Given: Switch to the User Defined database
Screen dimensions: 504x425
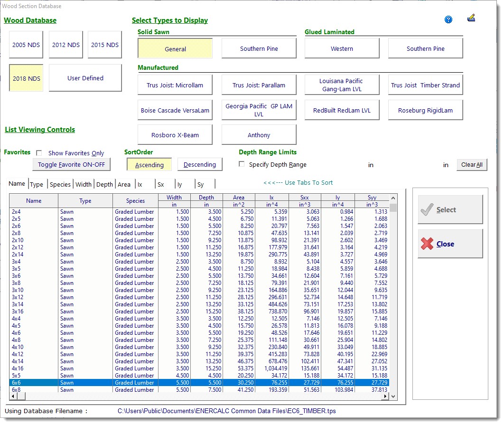Looking at the screenshot, I should (85, 78).
